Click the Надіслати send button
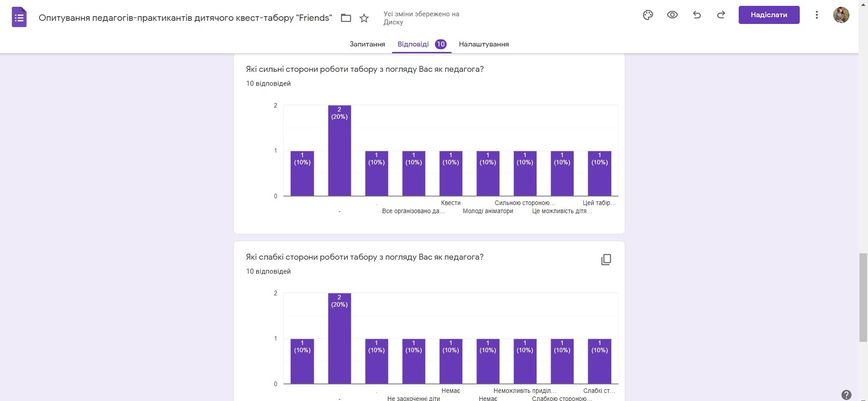 769,15
